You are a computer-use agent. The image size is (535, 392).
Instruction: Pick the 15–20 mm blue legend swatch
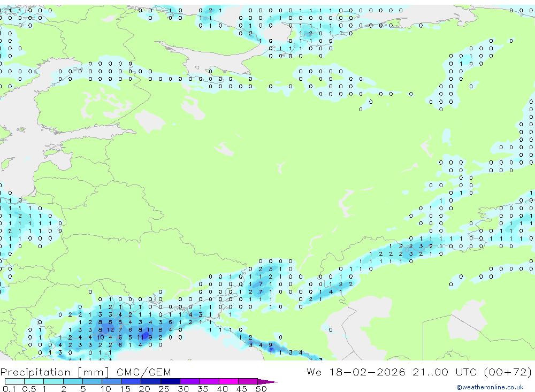tap(131, 381)
